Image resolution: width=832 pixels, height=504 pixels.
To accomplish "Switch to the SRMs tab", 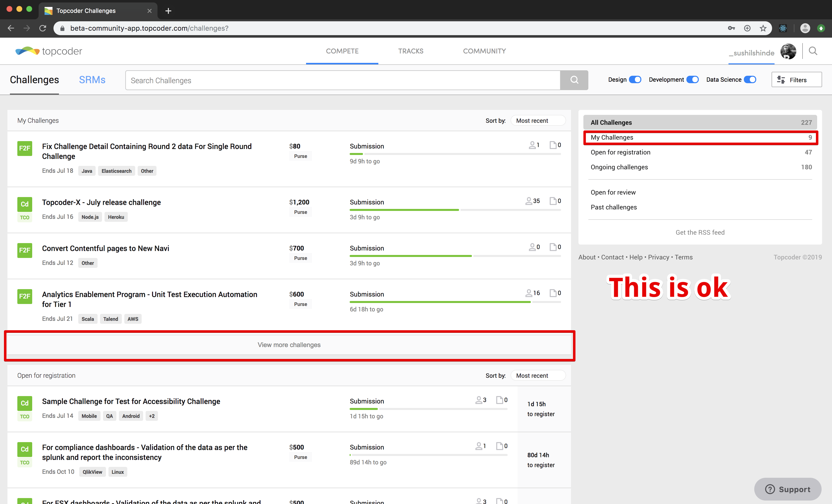I will [92, 80].
